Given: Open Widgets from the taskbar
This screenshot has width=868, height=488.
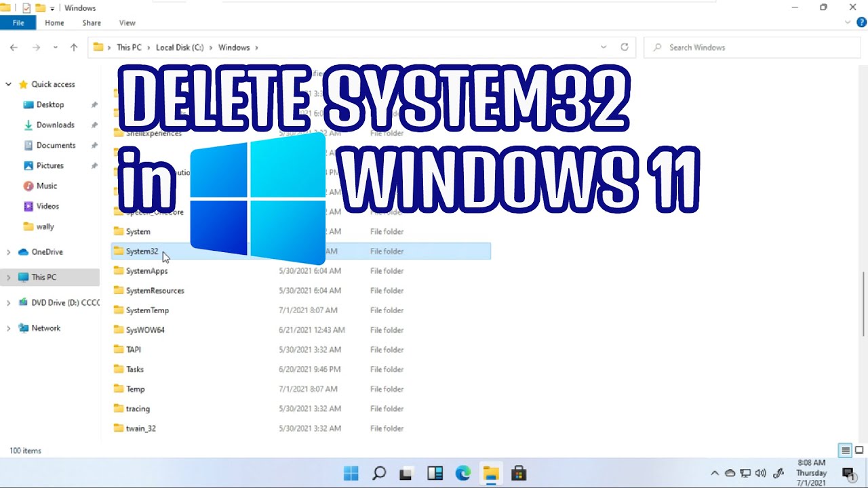Looking at the screenshot, I should pos(435,473).
